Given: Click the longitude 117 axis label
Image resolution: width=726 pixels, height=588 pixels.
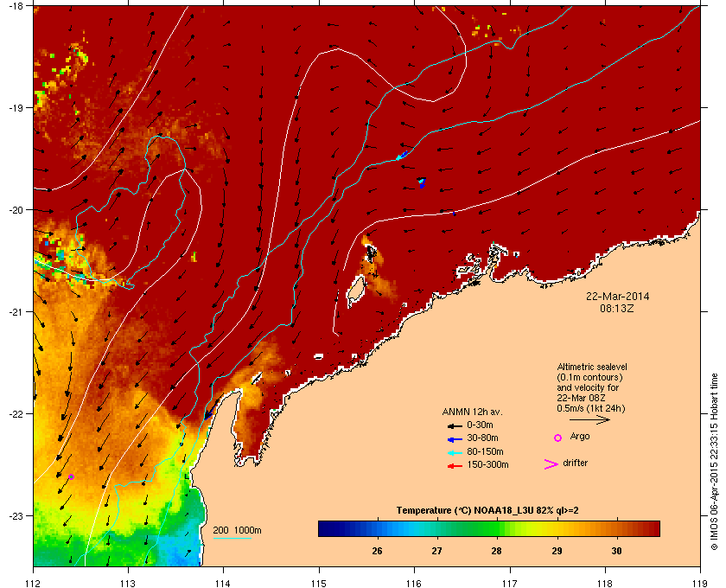Looking at the screenshot, I should click(509, 584).
